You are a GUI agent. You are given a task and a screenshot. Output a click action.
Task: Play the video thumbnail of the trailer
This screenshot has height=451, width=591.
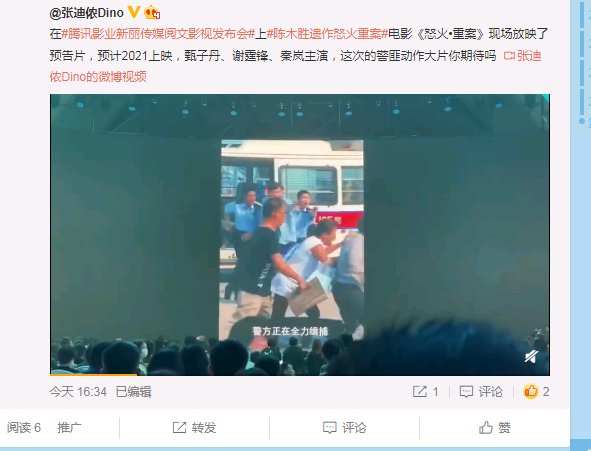300,234
